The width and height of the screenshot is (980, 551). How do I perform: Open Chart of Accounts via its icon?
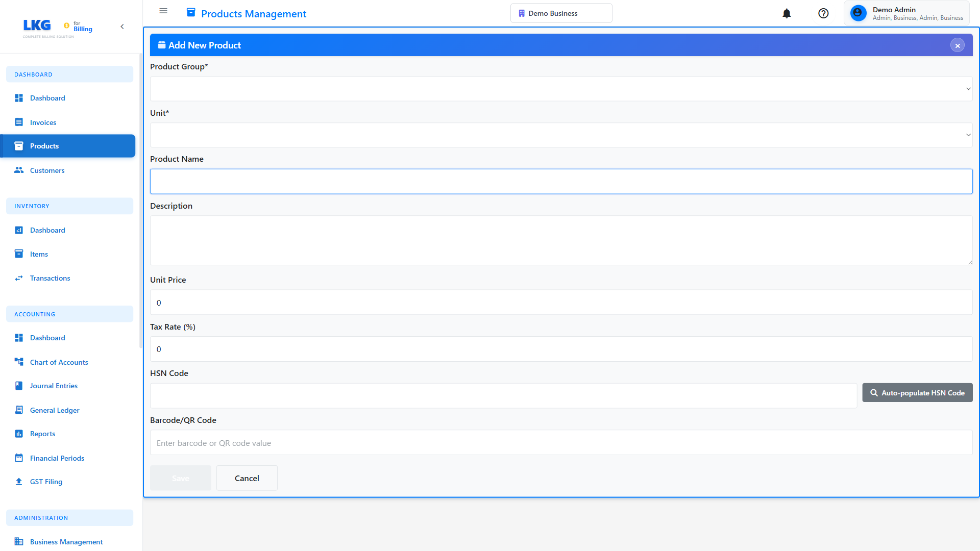(19, 362)
